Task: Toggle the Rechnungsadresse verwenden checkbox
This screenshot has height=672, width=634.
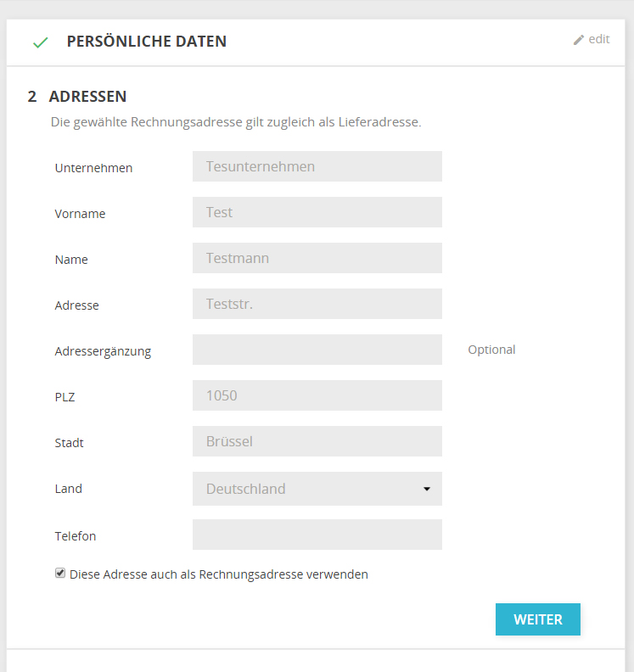Action: (x=60, y=574)
